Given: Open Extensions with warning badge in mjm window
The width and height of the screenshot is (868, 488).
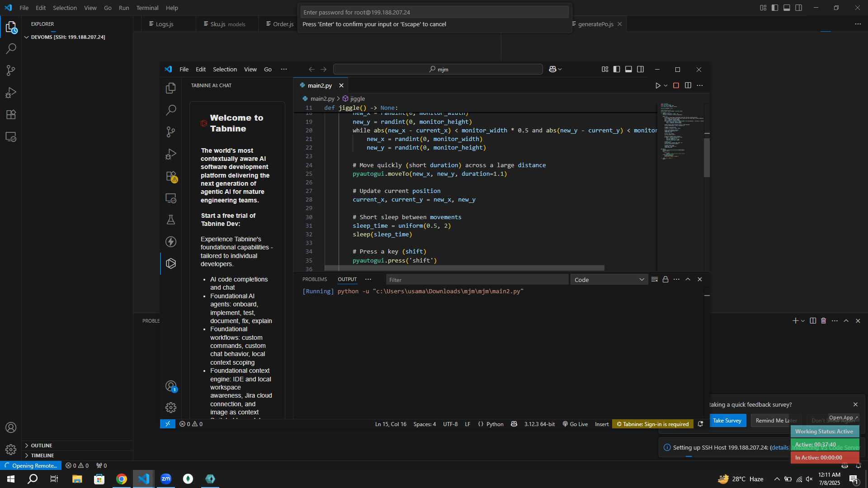Looking at the screenshot, I should click(x=171, y=176).
